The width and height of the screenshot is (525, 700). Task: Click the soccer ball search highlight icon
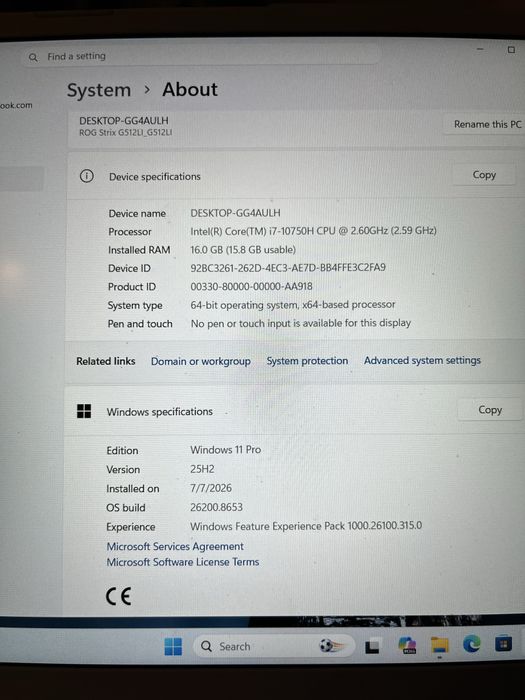pos(332,646)
